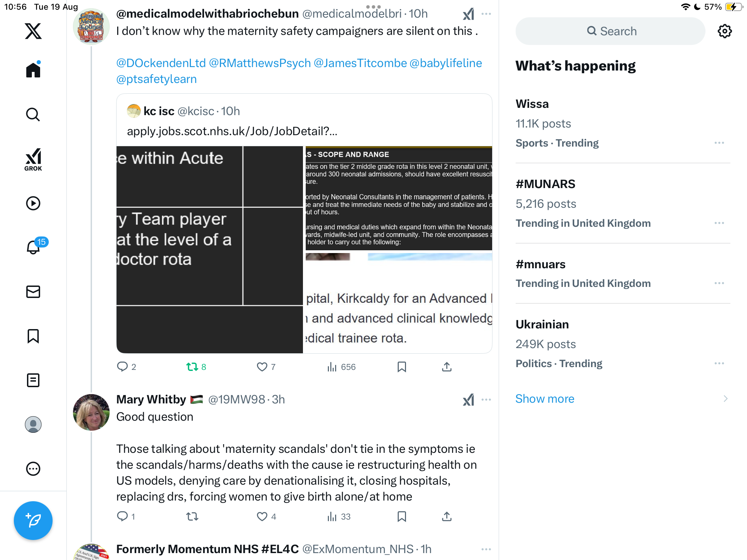Viewport: 747px width, 560px height.
Task: Bookmark the medicalmodelwithabriochebun post
Action: 402,367
